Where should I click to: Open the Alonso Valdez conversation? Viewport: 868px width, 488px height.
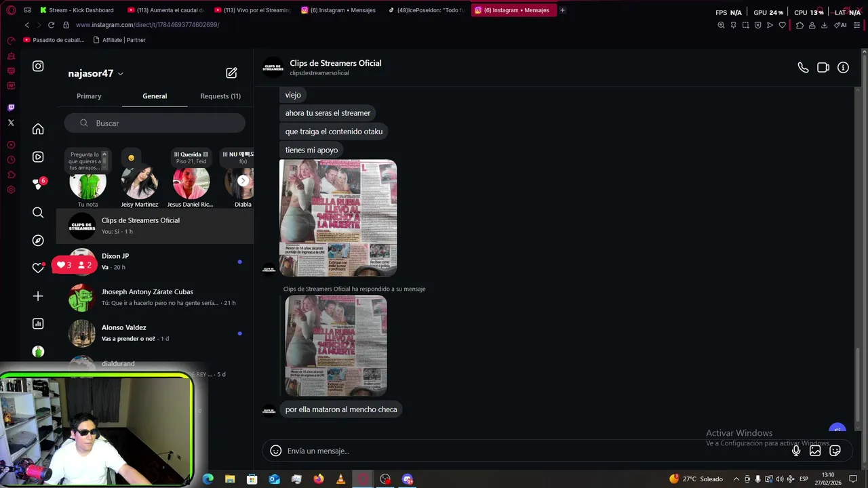point(155,333)
